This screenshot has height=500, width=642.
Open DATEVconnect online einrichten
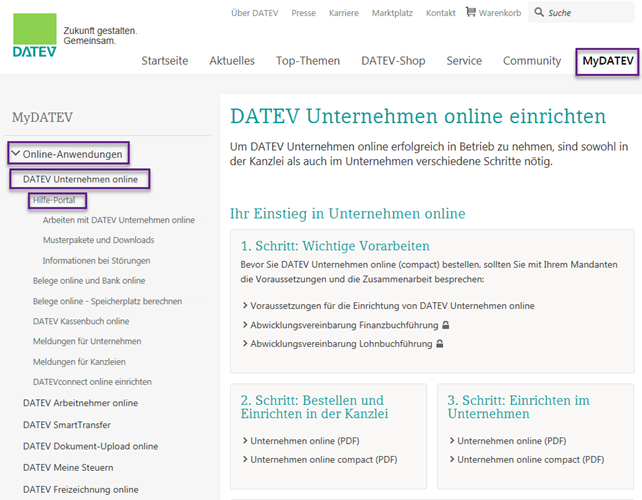pos(92,382)
